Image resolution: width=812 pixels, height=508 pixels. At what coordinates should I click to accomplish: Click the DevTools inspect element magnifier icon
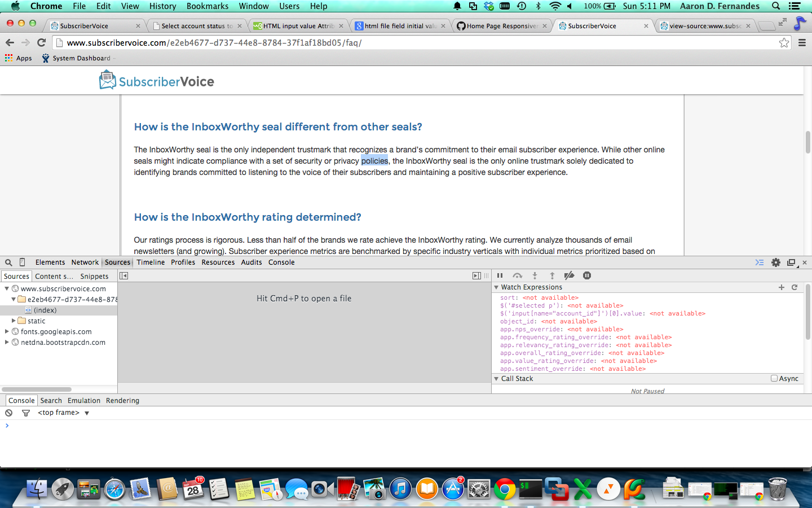8,262
